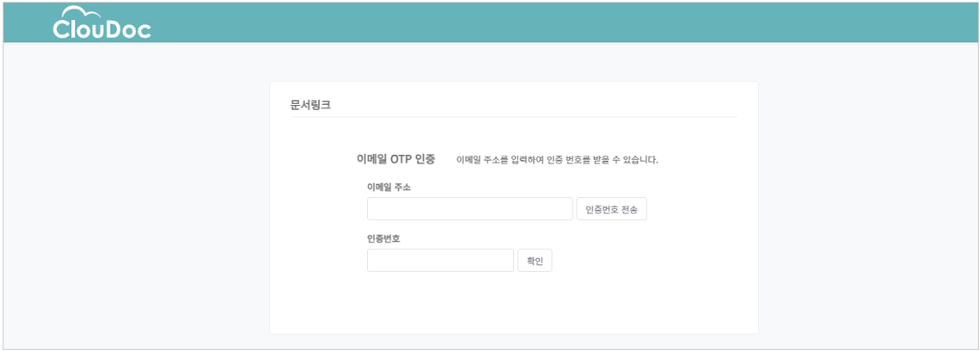Click the 이메일 OTP 인증 title
The height and width of the screenshot is (351, 980).
395,159
